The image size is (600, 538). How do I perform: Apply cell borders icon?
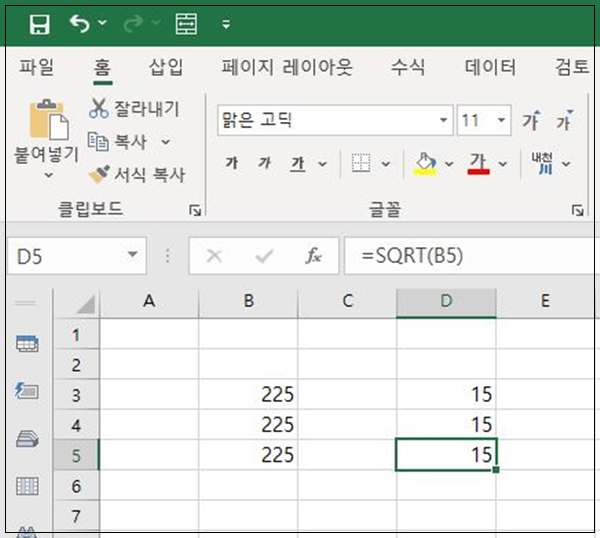pyautogui.click(x=360, y=163)
